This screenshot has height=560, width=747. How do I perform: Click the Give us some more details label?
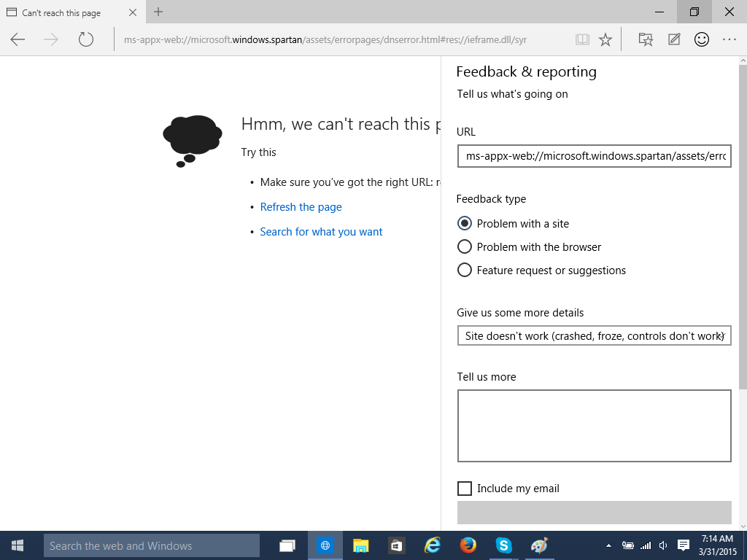[x=520, y=313]
